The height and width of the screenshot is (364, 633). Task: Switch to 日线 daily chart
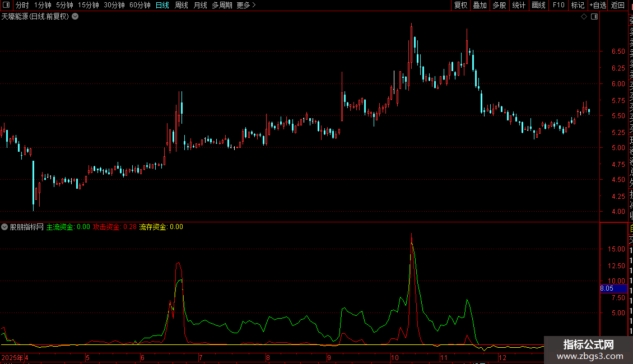click(x=162, y=5)
